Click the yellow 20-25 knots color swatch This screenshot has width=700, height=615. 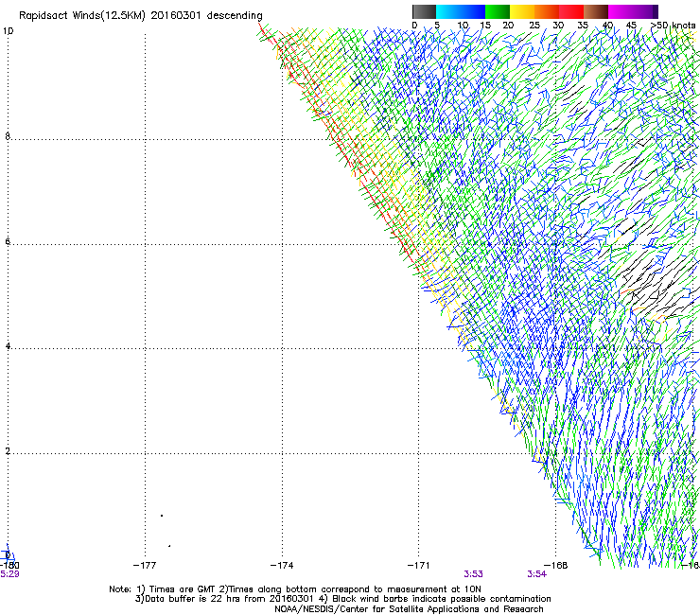click(522, 11)
